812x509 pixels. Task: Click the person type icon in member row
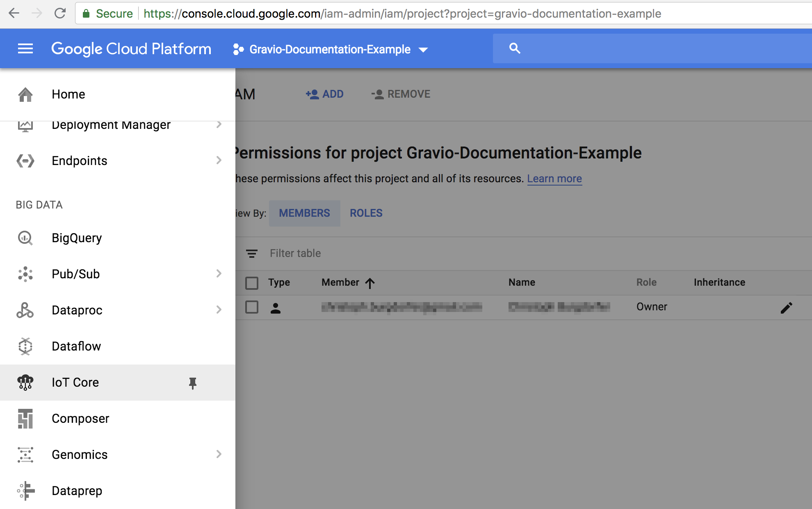coord(276,308)
